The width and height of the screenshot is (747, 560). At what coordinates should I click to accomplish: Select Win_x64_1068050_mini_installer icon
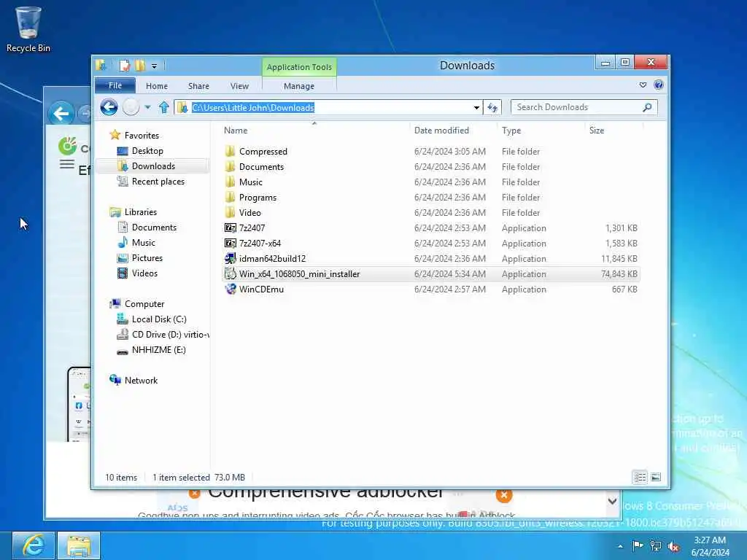(230, 274)
